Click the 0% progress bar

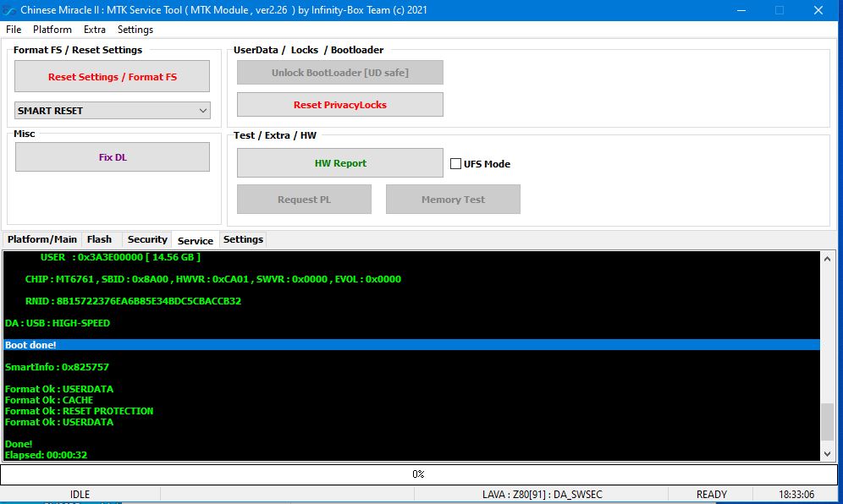click(419, 474)
